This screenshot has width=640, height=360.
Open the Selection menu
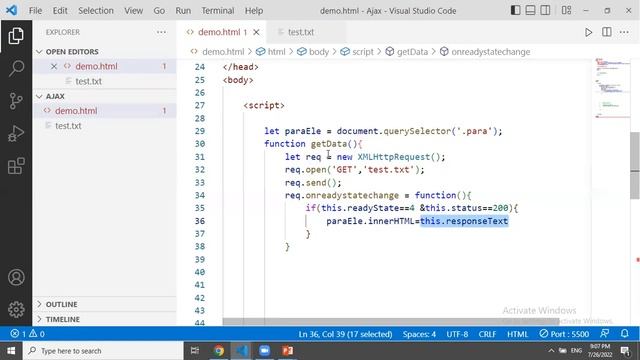[x=96, y=11]
